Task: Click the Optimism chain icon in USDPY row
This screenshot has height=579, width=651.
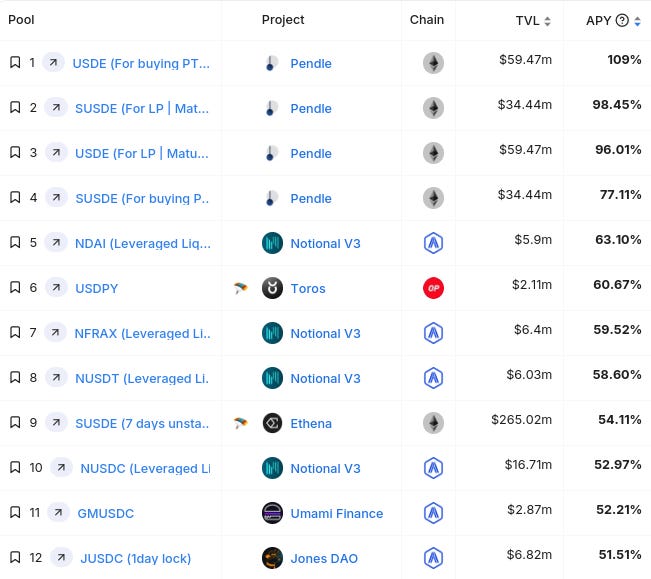Action: point(433,288)
